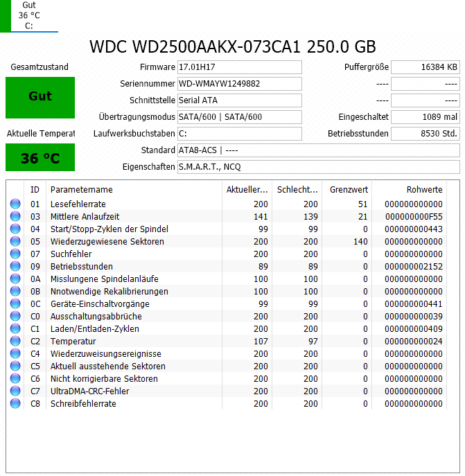Viewport: 465px width, 476px height.
Task: Select UltraDMA-CRC-Fehler parameter name
Action: coord(90,391)
